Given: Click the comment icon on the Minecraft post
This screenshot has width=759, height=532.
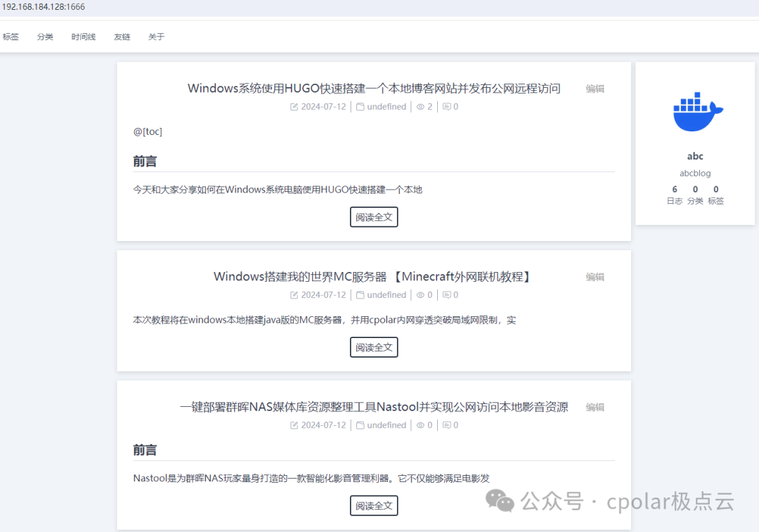Looking at the screenshot, I should tap(446, 295).
